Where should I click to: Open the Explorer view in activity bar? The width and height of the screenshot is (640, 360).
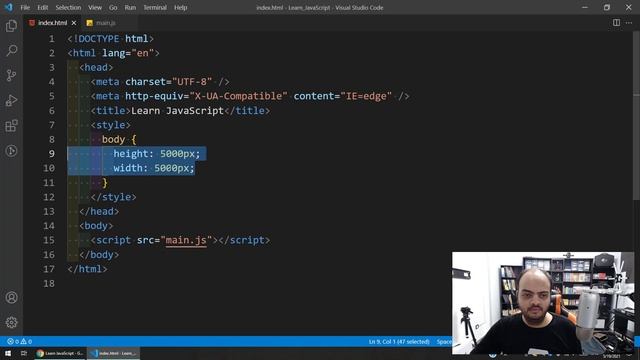(x=11, y=26)
